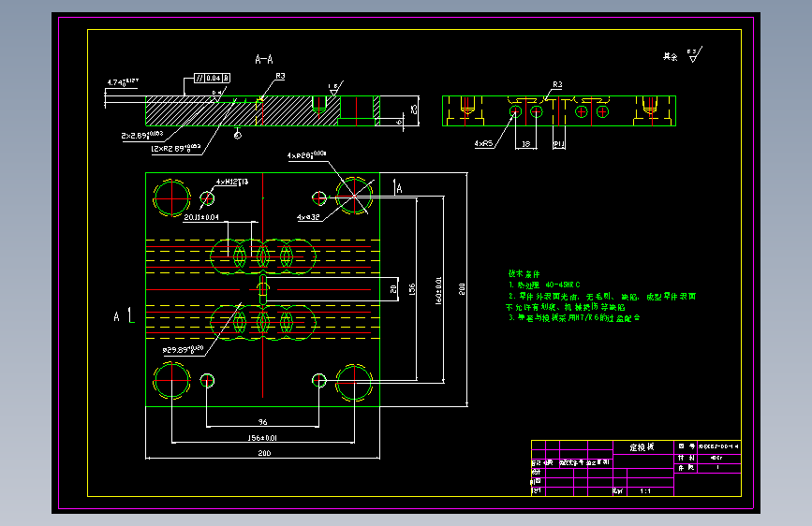
Task: Select the 4×ø28 hole callout
Action: (306, 155)
